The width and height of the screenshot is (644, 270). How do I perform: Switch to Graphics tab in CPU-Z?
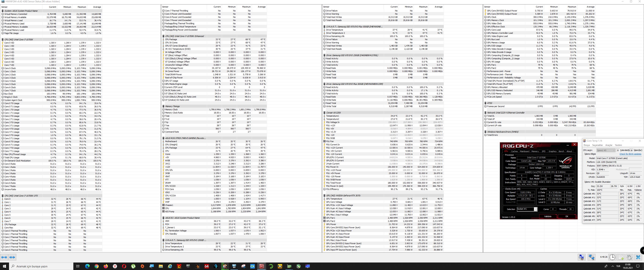pyautogui.click(x=552, y=151)
